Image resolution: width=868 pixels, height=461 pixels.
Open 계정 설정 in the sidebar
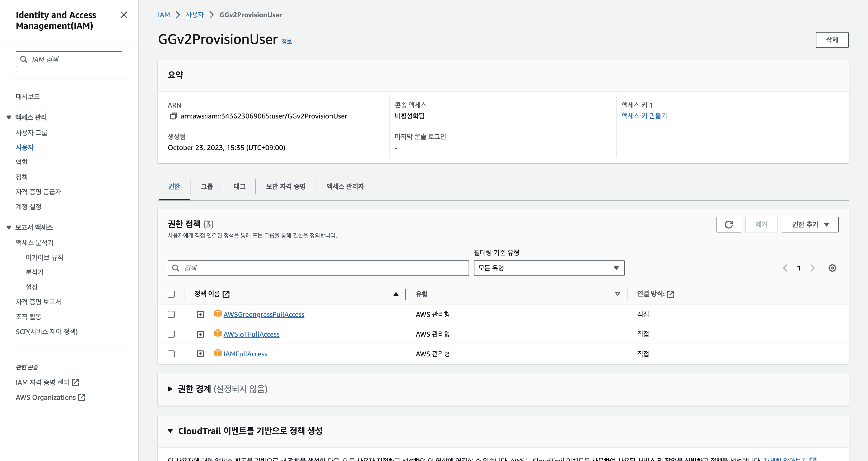click(x=28, y=207)
